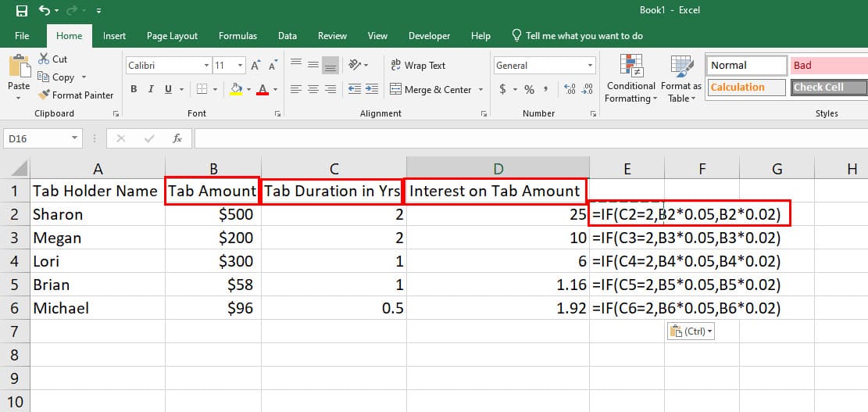Apply red font color
The width and height of the screenshot is (868, 412).
click(263, 89)
